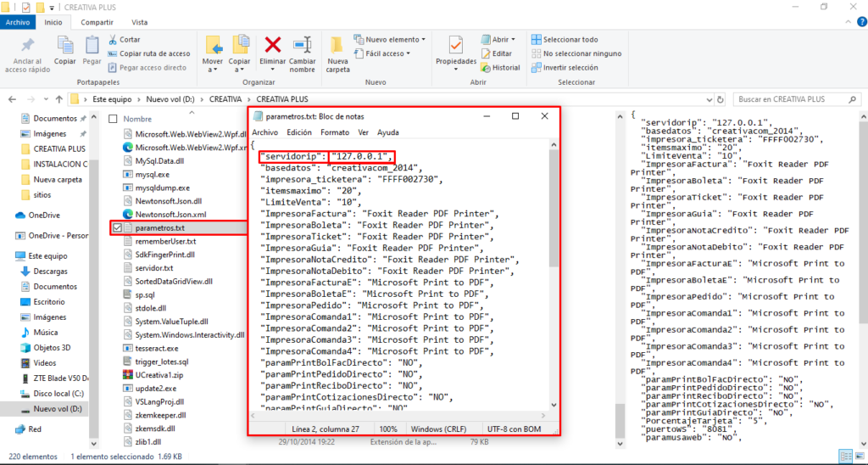Screen dimensions: 868x465
Task: Switch to large icons view in status bar
Action: pyautogui.click(x=860, y=457)
